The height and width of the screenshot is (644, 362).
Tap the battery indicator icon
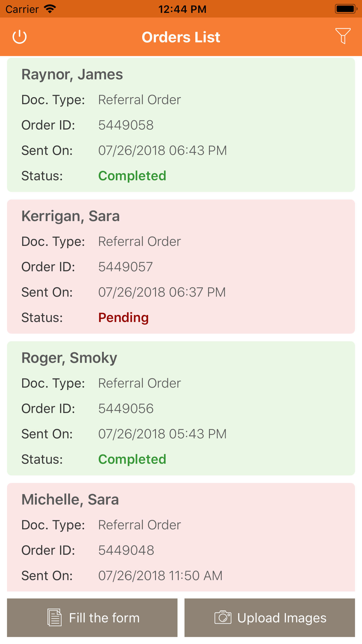click(345, 9)
